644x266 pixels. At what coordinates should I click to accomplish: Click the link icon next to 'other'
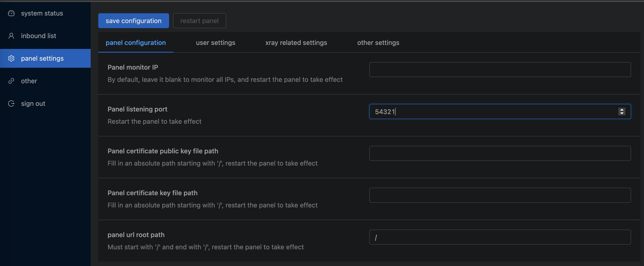(12, 81)
